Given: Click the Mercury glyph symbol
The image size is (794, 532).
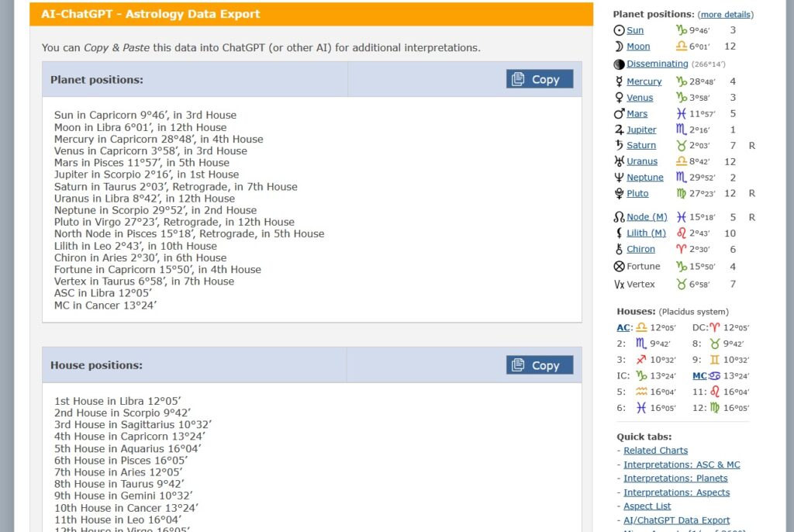Looking at the screenshot, I should click(x=619, y=81).
